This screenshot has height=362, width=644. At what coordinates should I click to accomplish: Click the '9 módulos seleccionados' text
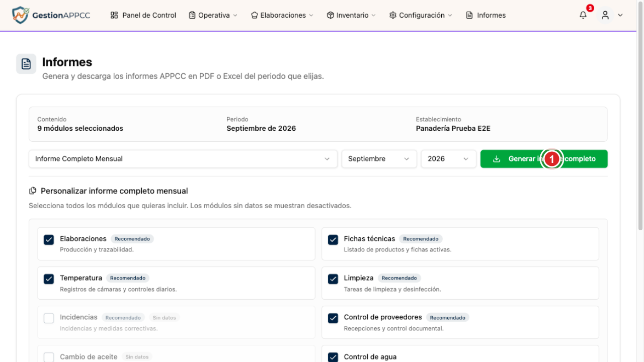click(80, 128)
